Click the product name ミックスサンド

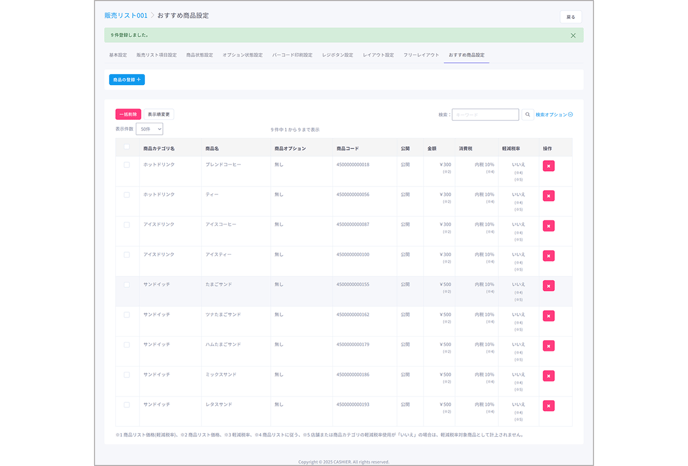click(221, 374)
